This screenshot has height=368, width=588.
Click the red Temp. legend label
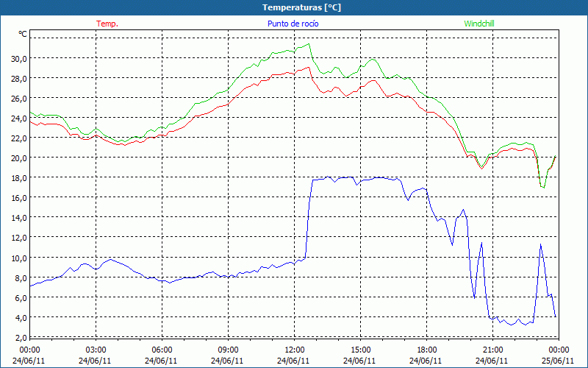(107, 24)
